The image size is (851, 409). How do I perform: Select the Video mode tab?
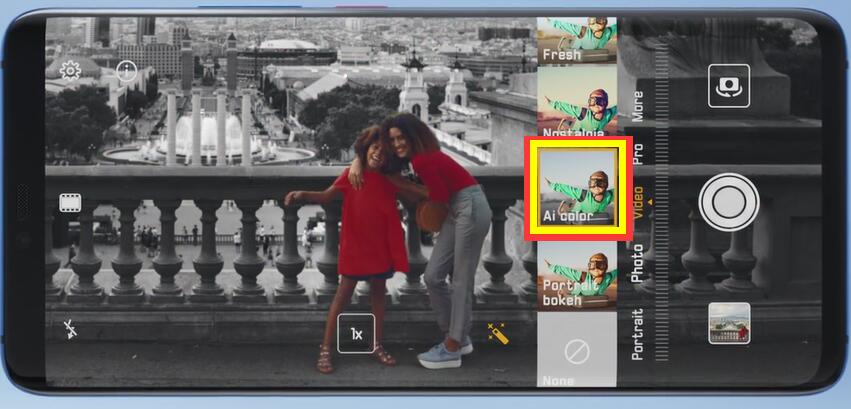click(637, 205)
